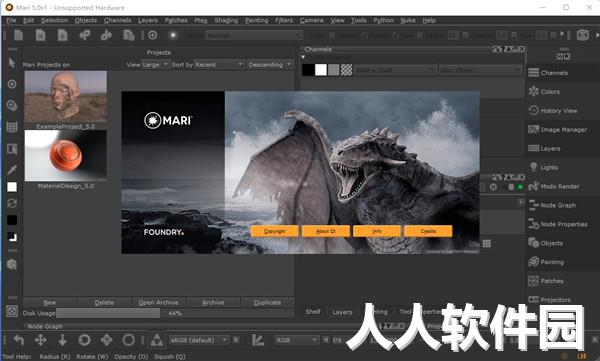Open the Python menu

pyautogui.click(x=383, y=20)
